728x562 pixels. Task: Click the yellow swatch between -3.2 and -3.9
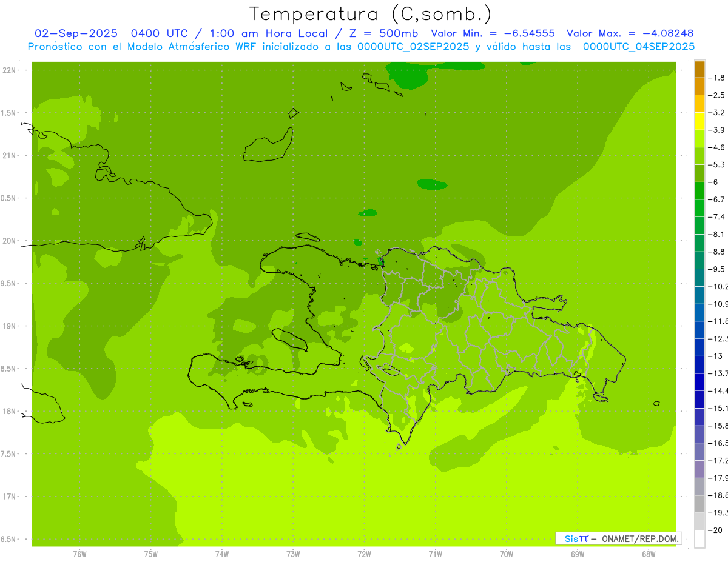click(x=699, y=121)
